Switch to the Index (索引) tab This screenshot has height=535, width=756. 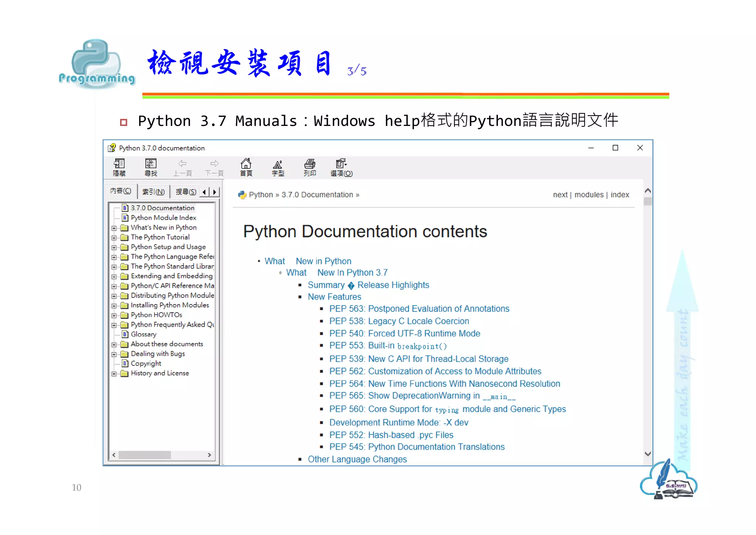click(x=154, y=192)
